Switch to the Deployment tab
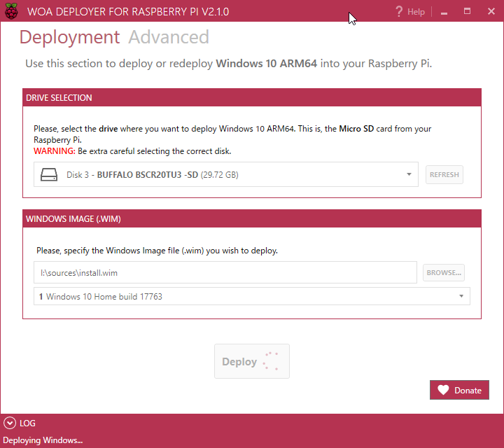Screen dimensions: 504x448 pos(69,37)
